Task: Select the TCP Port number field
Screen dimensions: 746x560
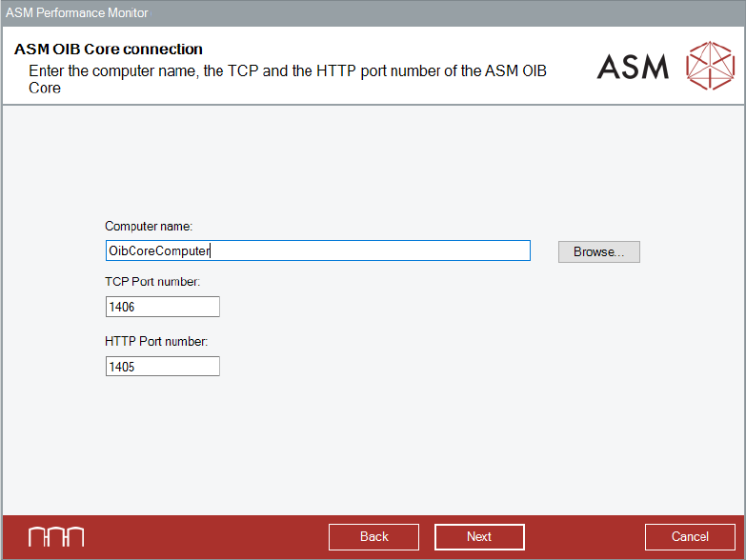Action: tap(163, 307)
